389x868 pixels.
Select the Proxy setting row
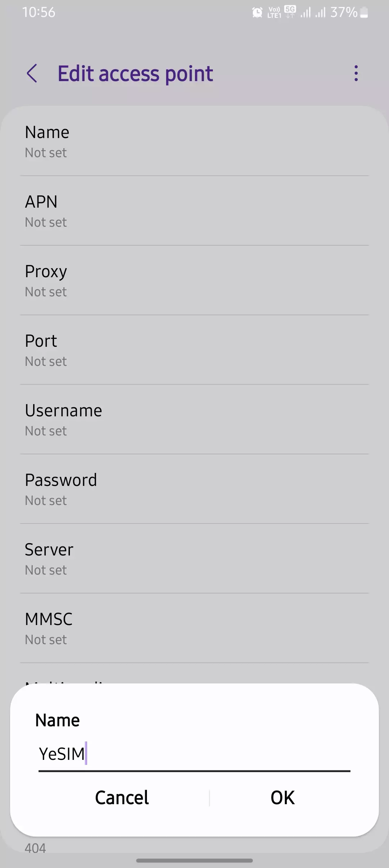tap(194, 281)
